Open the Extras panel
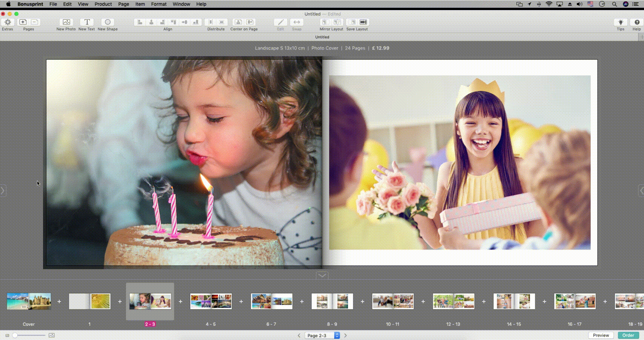This screenshot has height=340, width=644. coord(8,22)
